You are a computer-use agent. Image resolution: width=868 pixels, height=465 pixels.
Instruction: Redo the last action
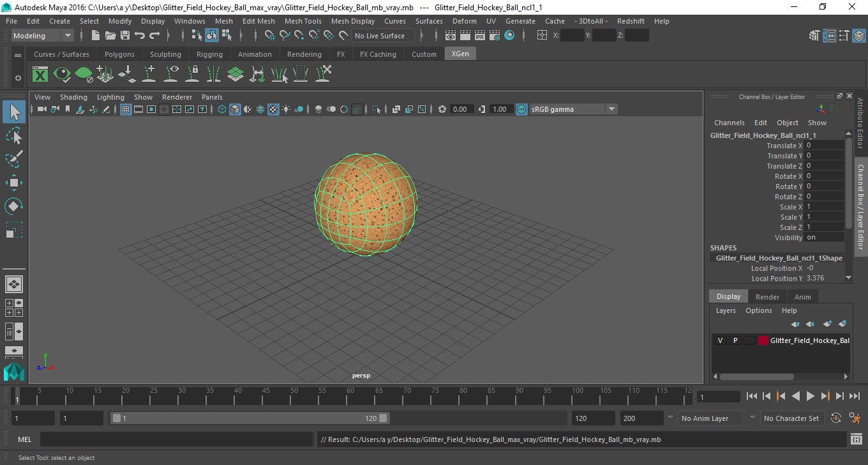pyautogui.click(x=154, y=36)
